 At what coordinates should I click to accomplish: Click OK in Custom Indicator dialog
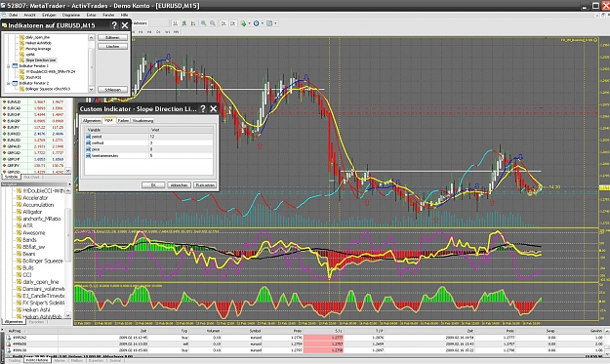[x=153, y=185]
